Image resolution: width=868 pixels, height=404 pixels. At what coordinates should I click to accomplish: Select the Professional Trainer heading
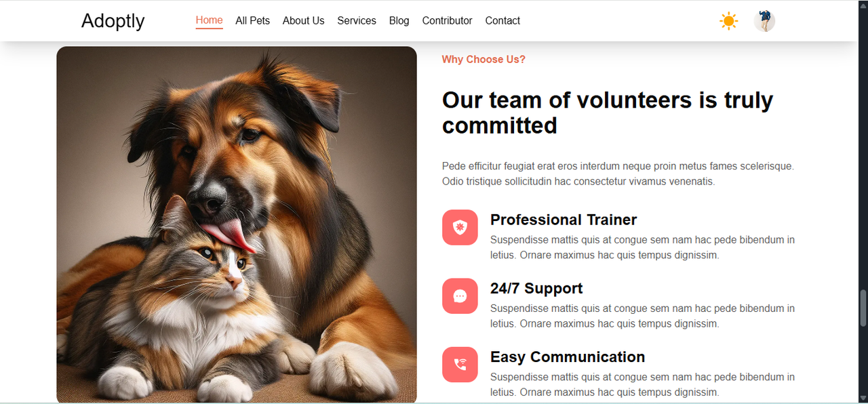pyautogui.click(x=564, y=220)
